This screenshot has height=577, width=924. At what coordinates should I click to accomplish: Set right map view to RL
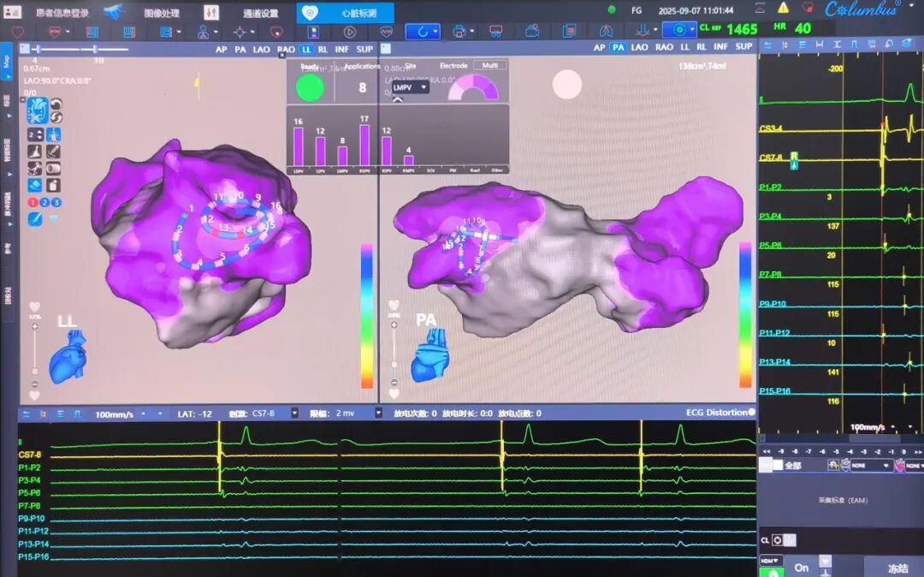[702, 47]
